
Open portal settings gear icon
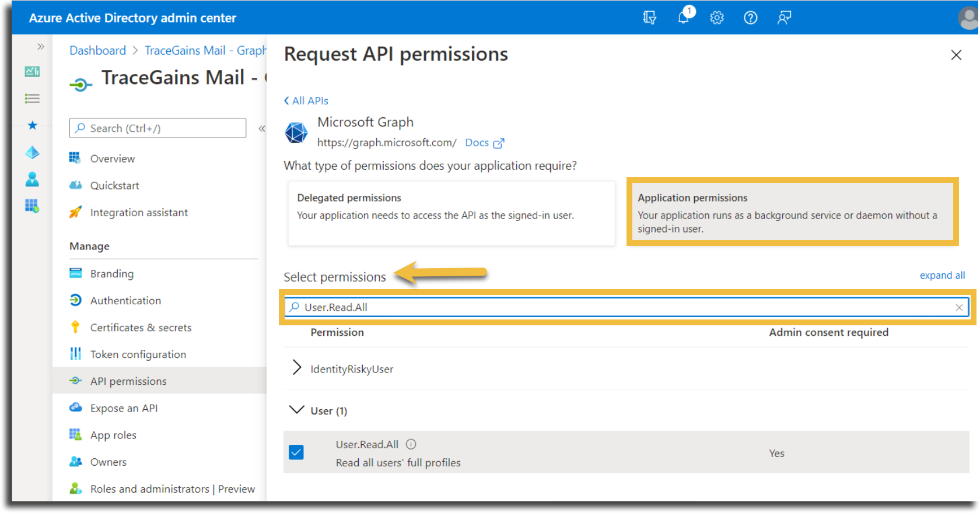click(717, 18)
